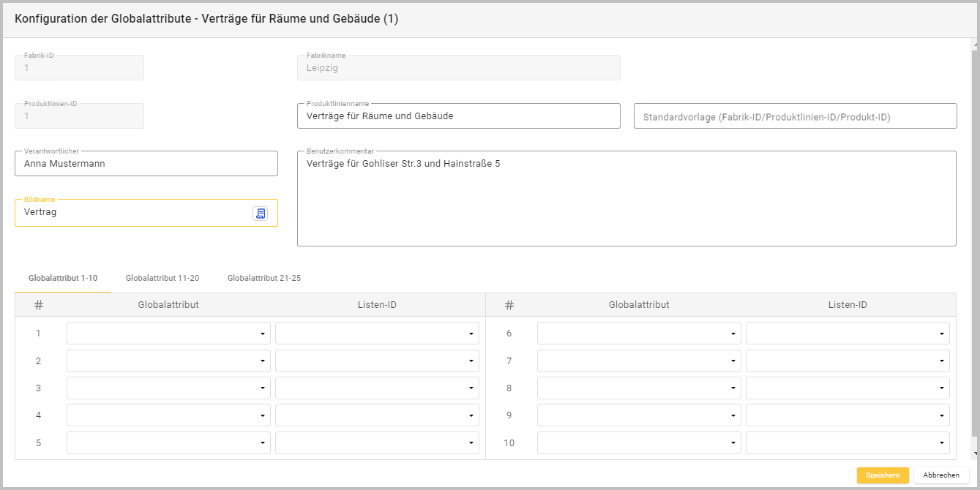Screen dimensions: 980x490
Task: Select the Globalattribut 1-10 tab
Action: tap(63, 278)
